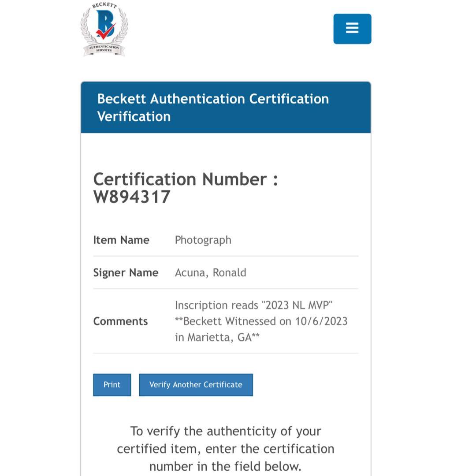
Task: Click the Photograph item value
Action: click(x=203, y=240)
